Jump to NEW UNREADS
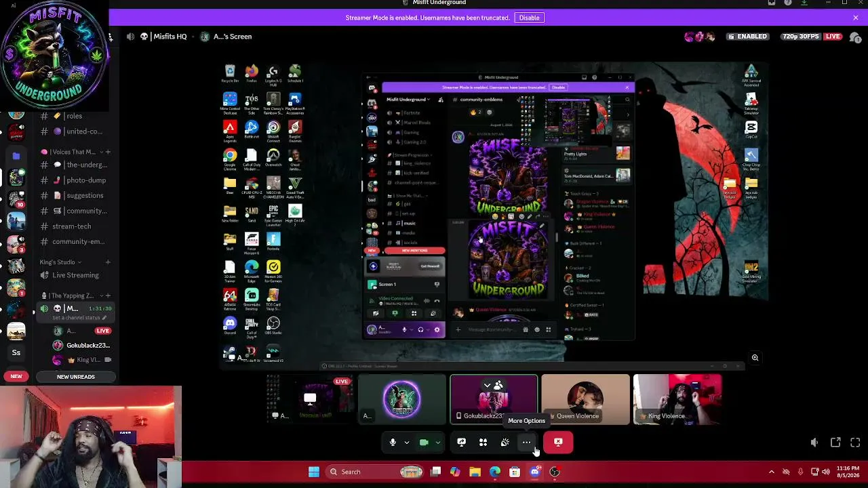Image resolution: width=868 pixels, height=488 pixels. point(76,377)
